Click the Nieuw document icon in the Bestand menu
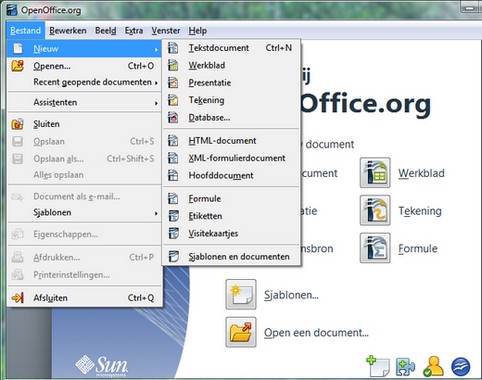The image size is (482, 380). (18, 49)
